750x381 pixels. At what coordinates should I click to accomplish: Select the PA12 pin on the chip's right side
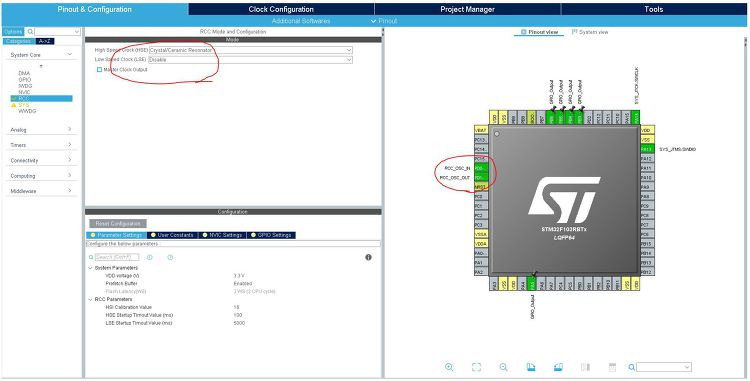click(647, 158)
